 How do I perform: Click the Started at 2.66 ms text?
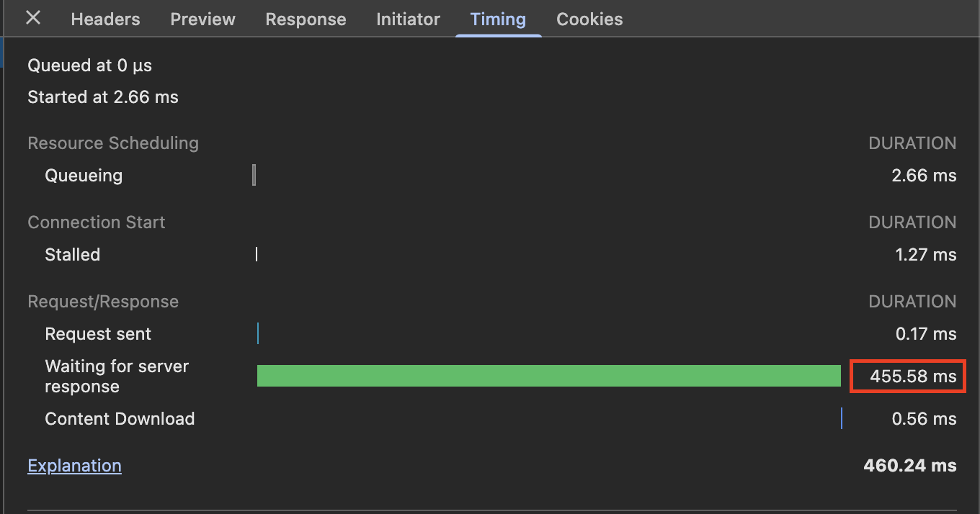(103, 97)
